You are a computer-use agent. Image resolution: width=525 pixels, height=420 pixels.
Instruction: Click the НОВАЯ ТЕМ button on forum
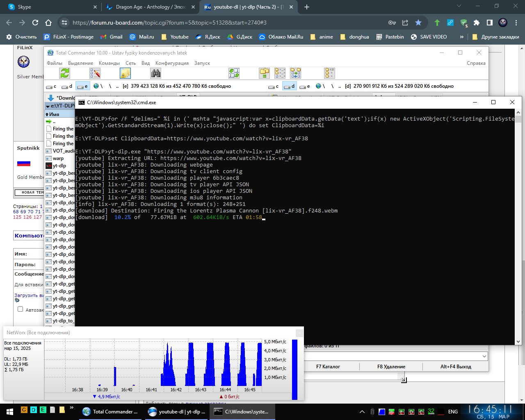click(30, 192)
